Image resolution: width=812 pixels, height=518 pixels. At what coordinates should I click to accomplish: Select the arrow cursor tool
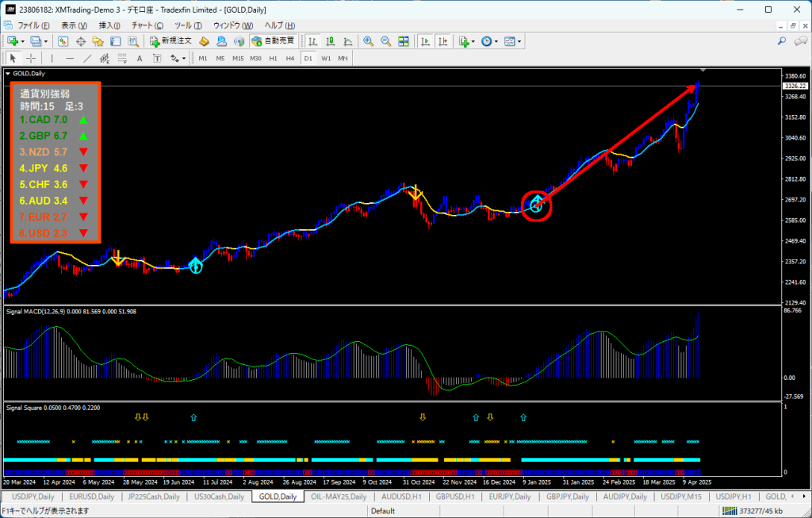click(x=13, y=59)
